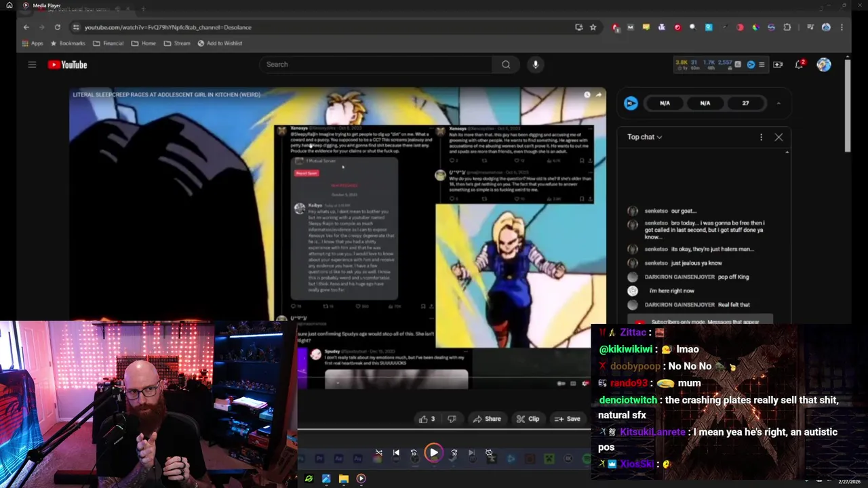Click the live chat scroll up arrow
The height and width of the screenshot is (488, 868).
pos(787,152)
